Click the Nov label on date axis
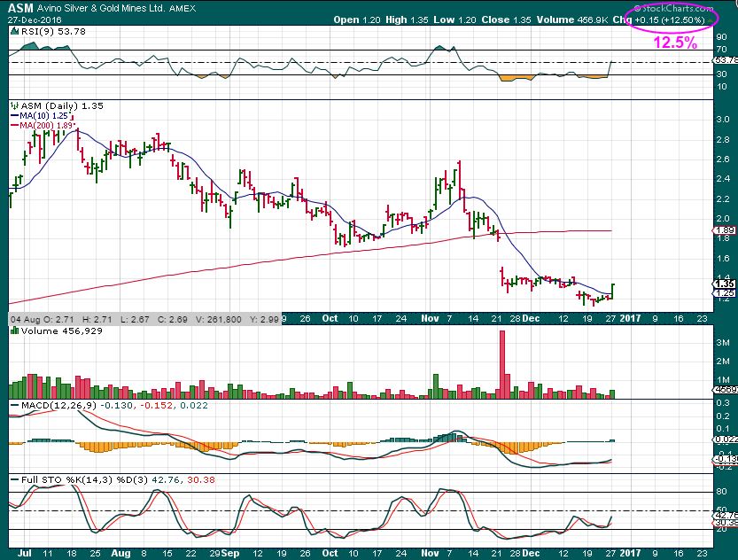 tap(431, 317)
